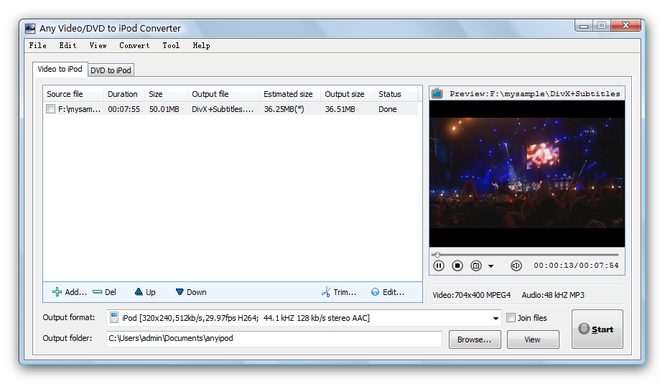This screenshot has height=384, width=665.
Task: Open the Trim tool with scissors icon
Action: click(x=338, y=292)
